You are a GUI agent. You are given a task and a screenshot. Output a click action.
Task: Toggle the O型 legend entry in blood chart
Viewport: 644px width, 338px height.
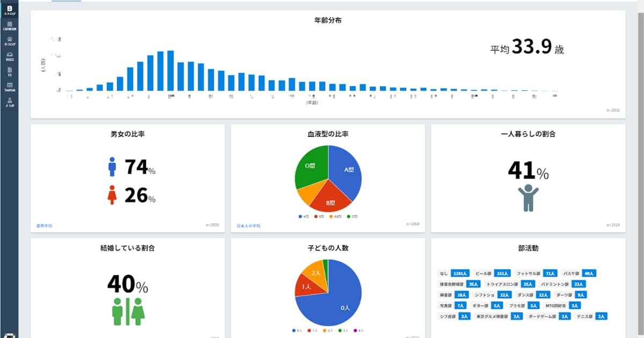click(x=352, y=217)
